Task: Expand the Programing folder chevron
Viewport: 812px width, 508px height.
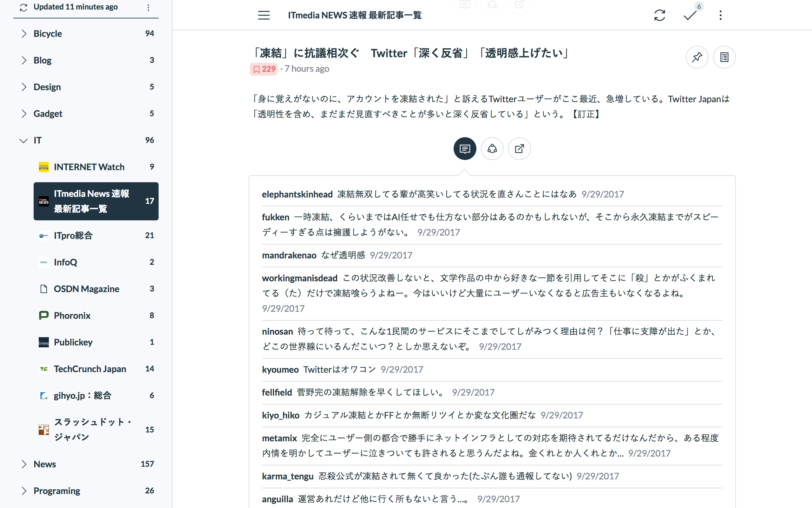Action: click(x=23, y=491)
